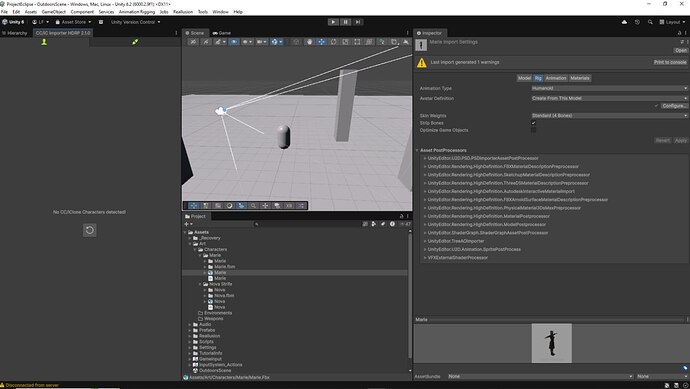Click the first move icon in the scene overlay toolbar
Screen dimensions: 690x389
coord(194,206)
